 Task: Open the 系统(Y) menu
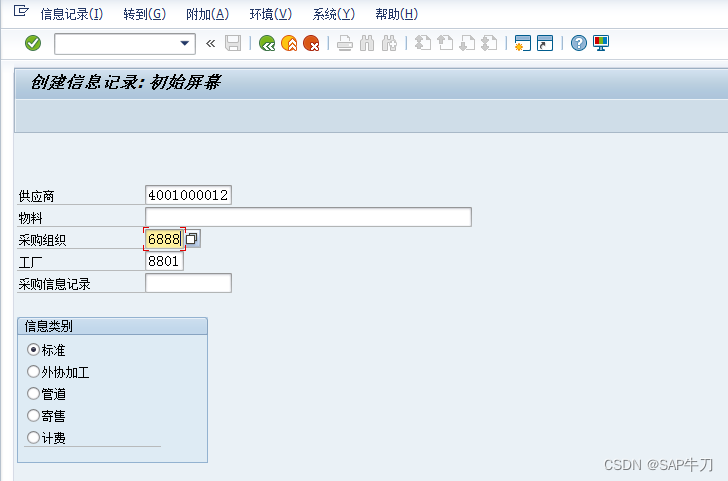pyautogui.click(x=334, y=14)
